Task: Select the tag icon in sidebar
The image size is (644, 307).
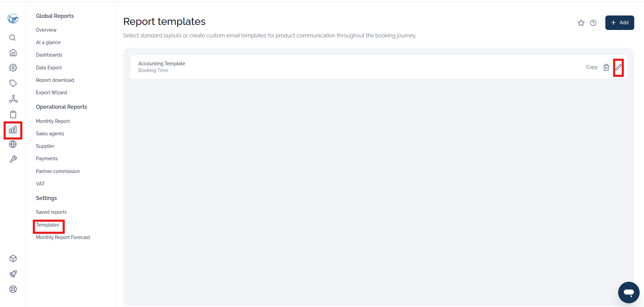Action: (13, 83)
